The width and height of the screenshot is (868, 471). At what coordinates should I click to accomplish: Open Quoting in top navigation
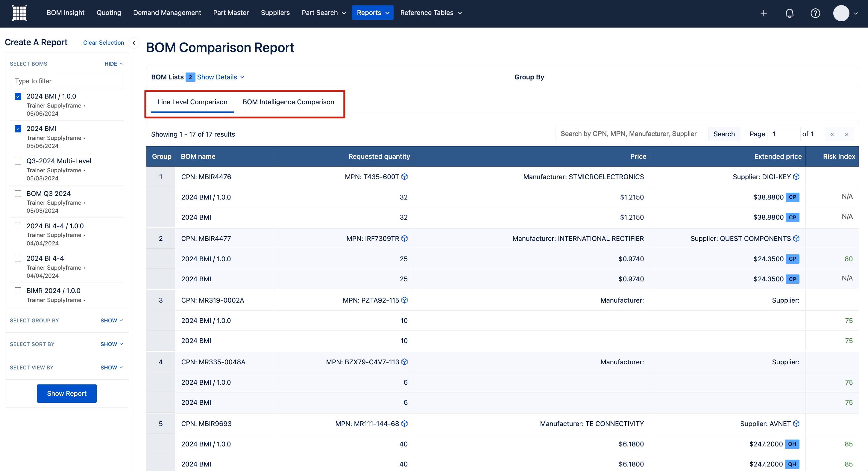point(109,13)
